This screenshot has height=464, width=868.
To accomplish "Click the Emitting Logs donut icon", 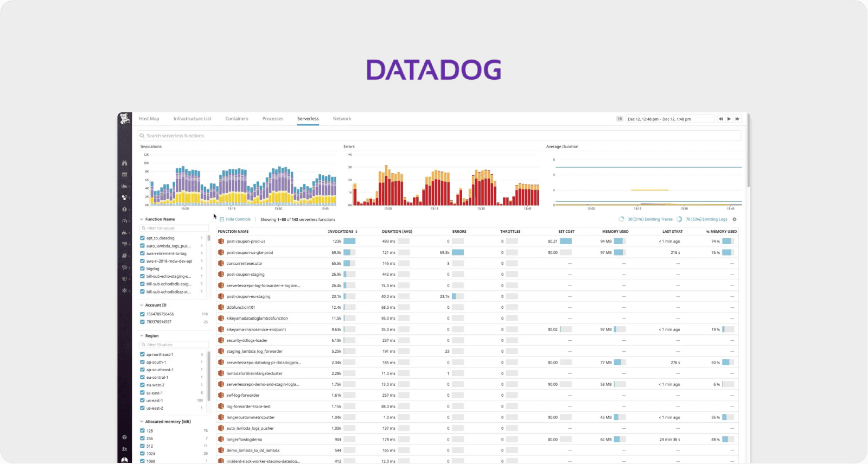I will 679,219.
